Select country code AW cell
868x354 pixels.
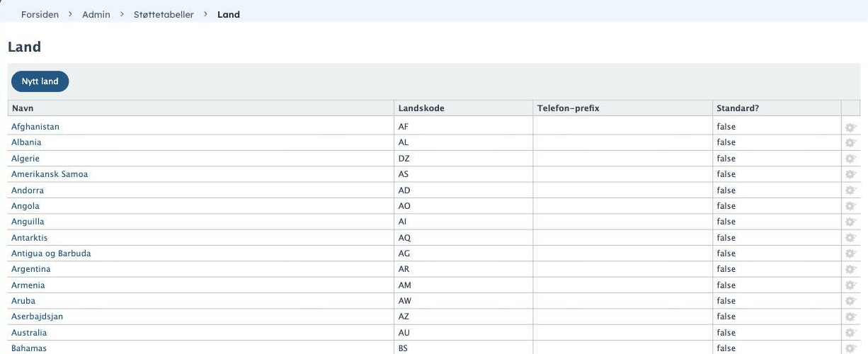coord(464,301)
